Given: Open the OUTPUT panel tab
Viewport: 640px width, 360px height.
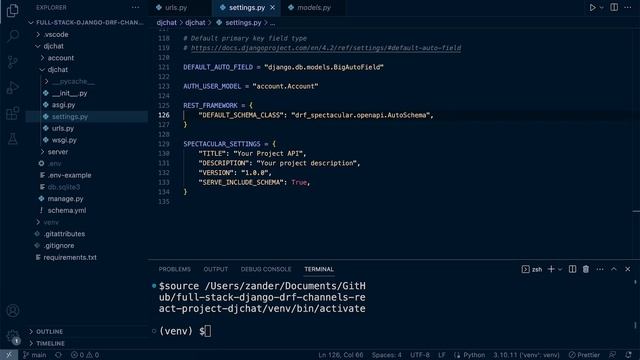Looking at the screenshot, I should (x=216, y=269).
